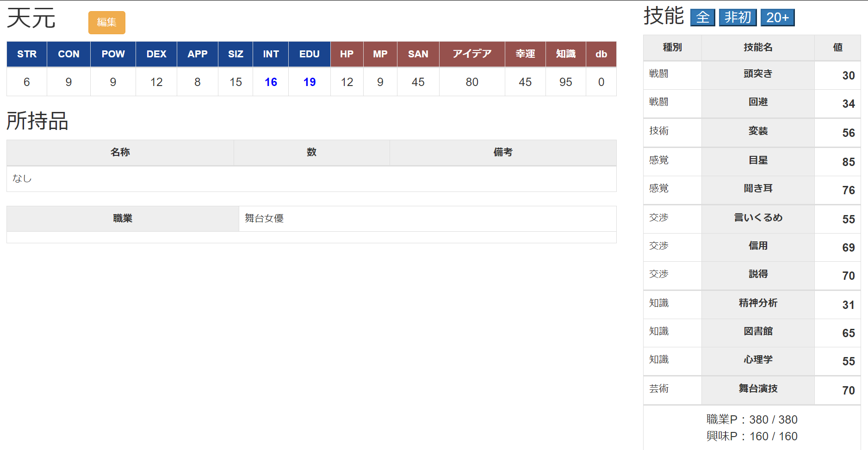Click the 技能名 column header
The height and width of the screenshot is (450, 868).
pyautogui.click(x=758, y=48)
